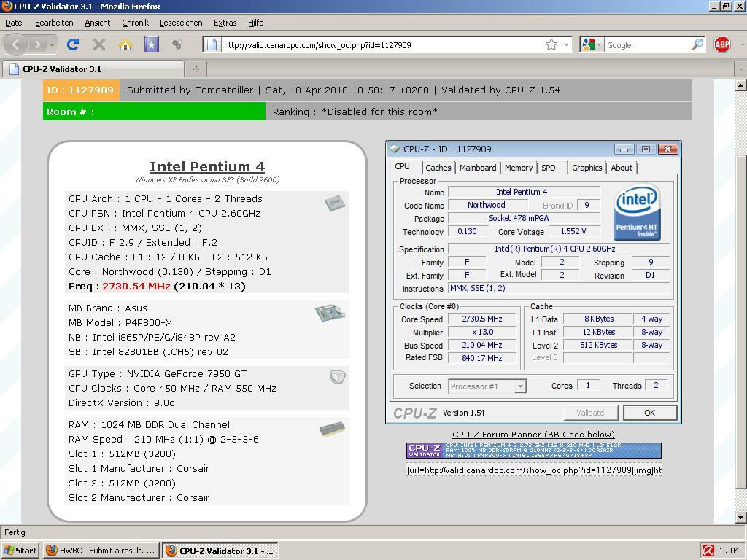Bookmark this page with the star in address bar
Image resolution: width=747 pixels, height=560 pixels.
551,44
